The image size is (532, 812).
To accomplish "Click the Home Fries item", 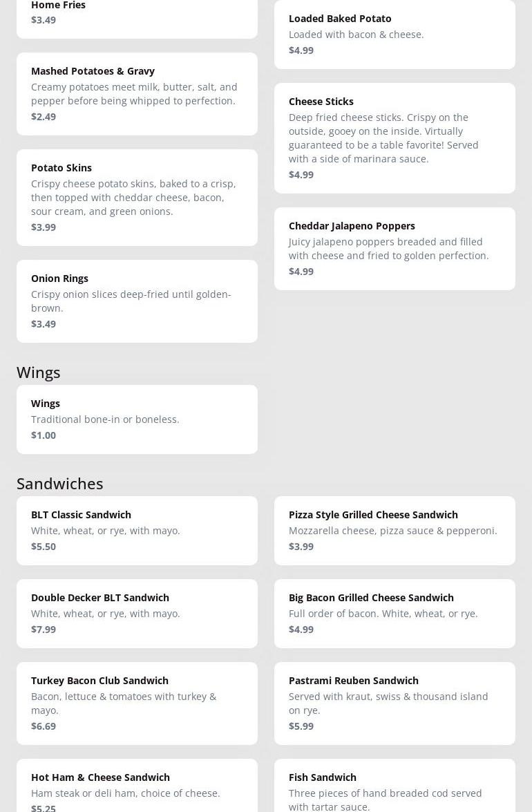I will click(x=137, y=14).
